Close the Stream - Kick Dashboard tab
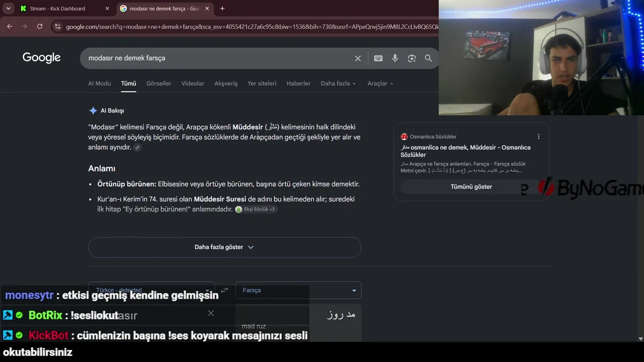 107,9
